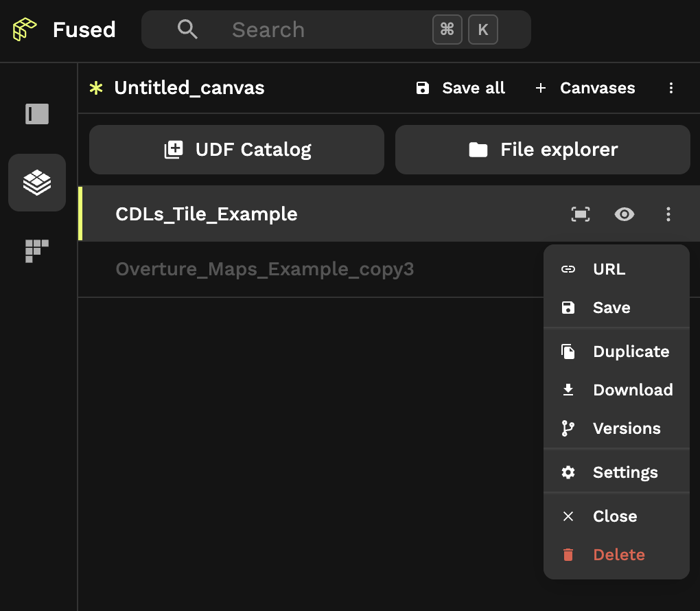
Task: Select Duplicate in the context menu
Action: [x=630, y=351]
